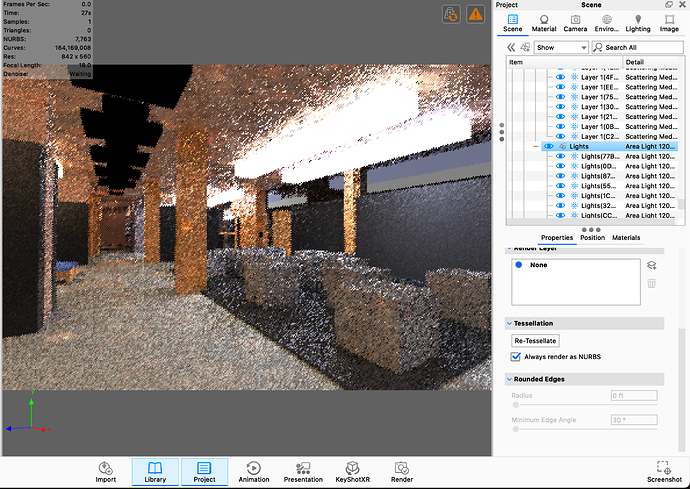
Task: Launch KeyShotXR wizard
Action: point(352,472)
